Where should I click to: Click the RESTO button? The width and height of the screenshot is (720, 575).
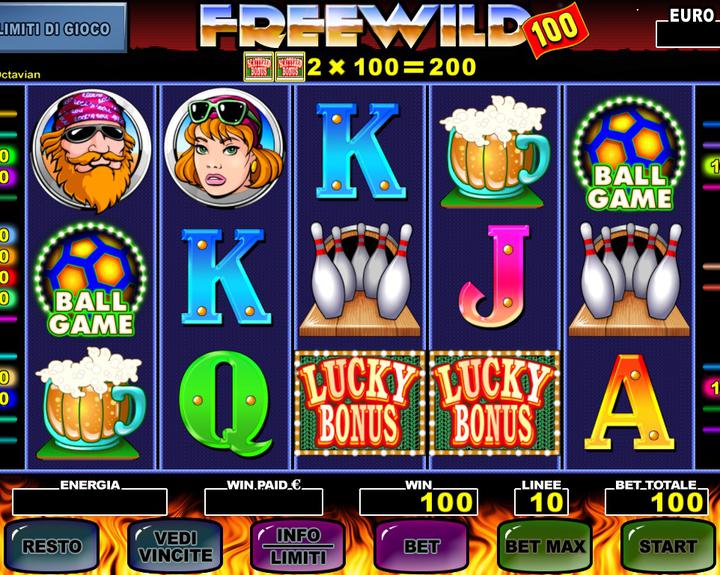[x=52, y=546]
